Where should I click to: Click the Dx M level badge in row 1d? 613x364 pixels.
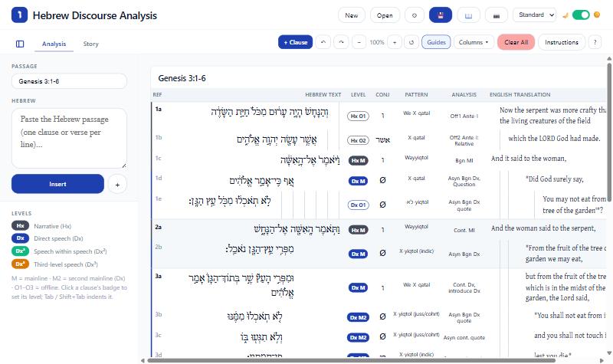(358, 181)
